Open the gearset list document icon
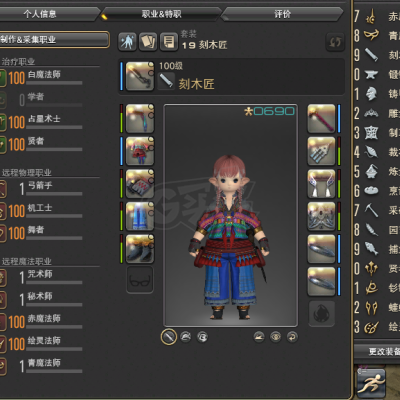The width and height of the screenshot is (400, 400). tap(169, 42)
